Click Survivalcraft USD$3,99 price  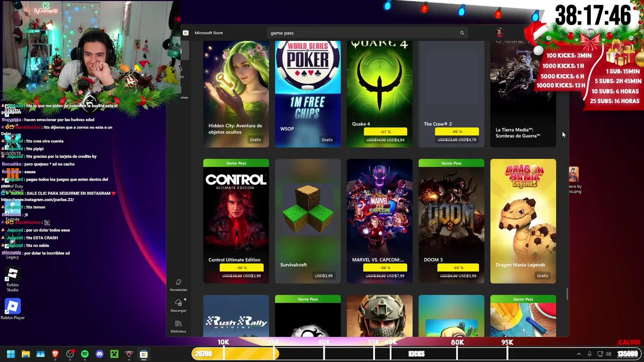324,276
